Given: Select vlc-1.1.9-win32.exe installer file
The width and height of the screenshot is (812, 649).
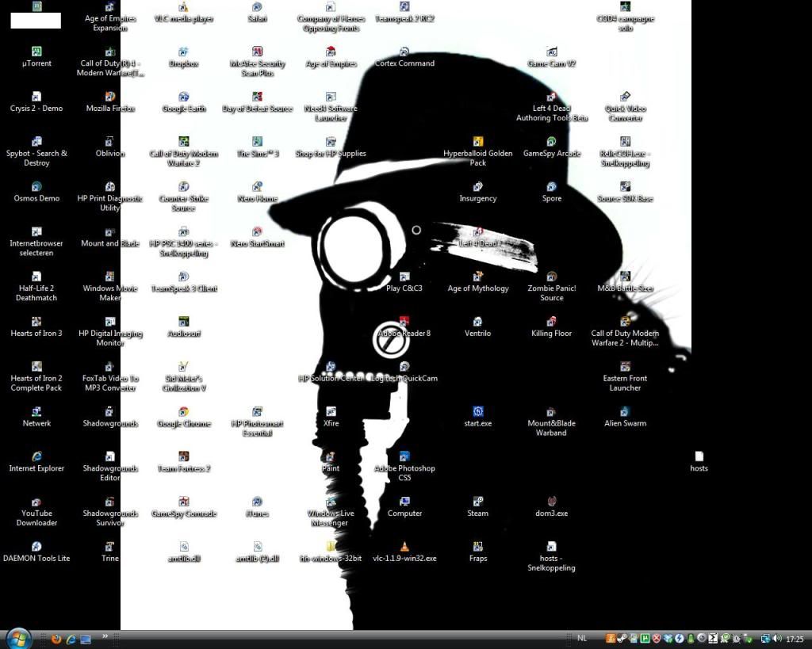Looking at the screenshot, I should point(404,552).
